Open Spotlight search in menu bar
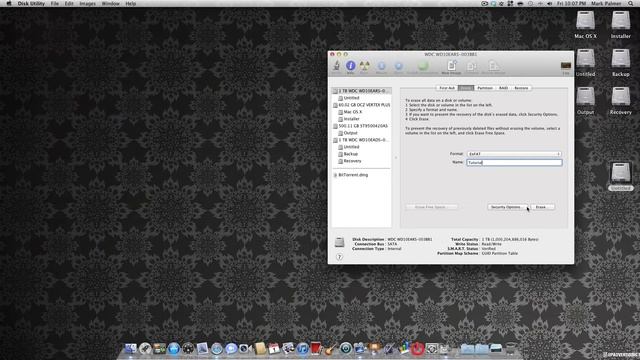 click(x=631, y=3)
